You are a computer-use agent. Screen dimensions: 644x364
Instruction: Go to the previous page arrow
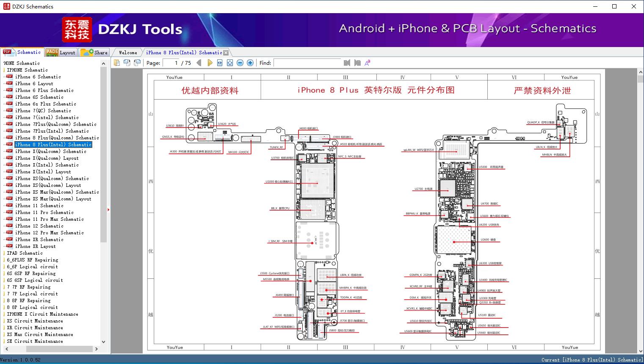pos(199,63)
